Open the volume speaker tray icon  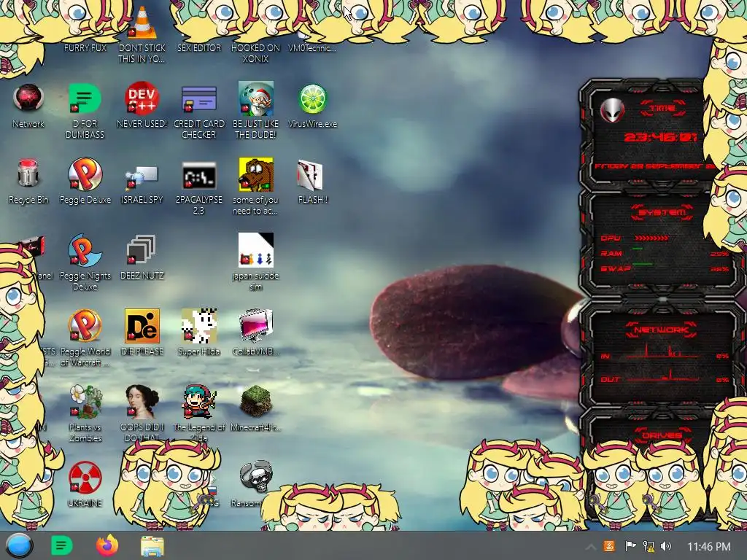pyautogui.click(x=666, y=546)
